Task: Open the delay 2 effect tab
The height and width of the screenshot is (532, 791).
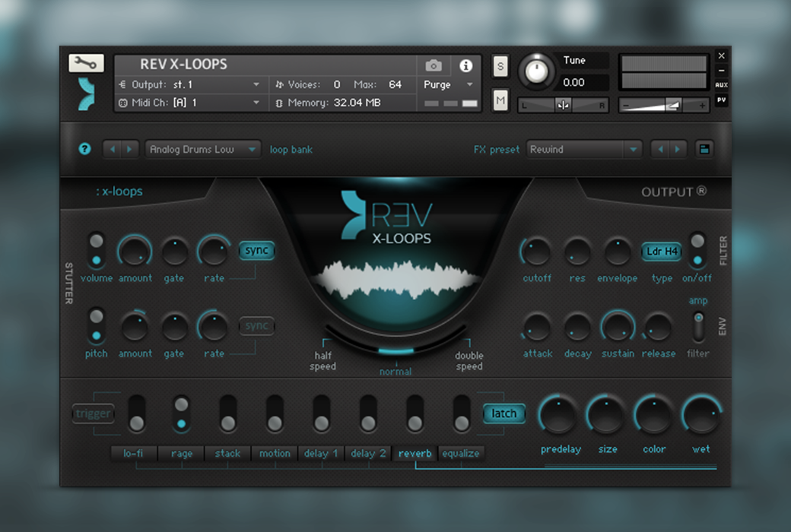Action: pyautogui.click(x=368, y=453)
